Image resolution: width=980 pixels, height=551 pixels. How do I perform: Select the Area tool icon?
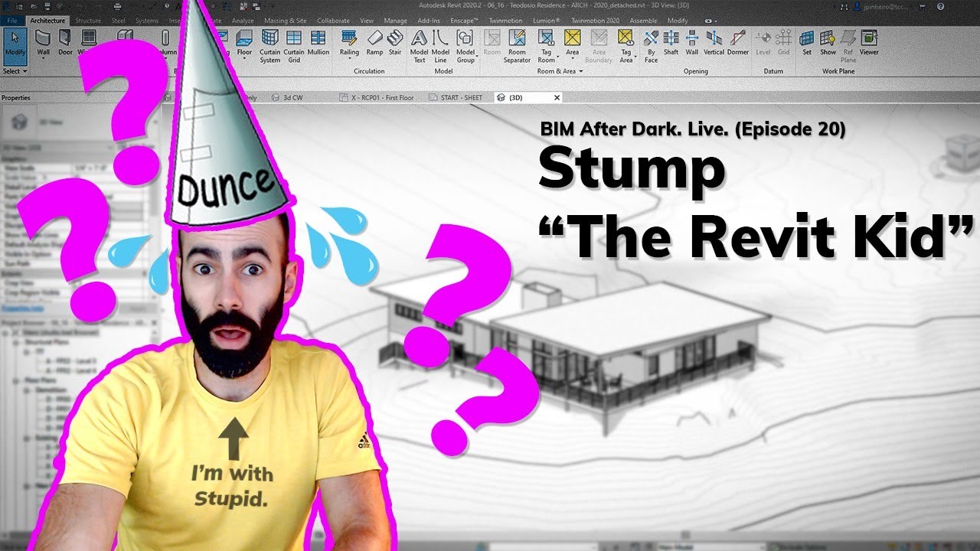pos(572,37)
